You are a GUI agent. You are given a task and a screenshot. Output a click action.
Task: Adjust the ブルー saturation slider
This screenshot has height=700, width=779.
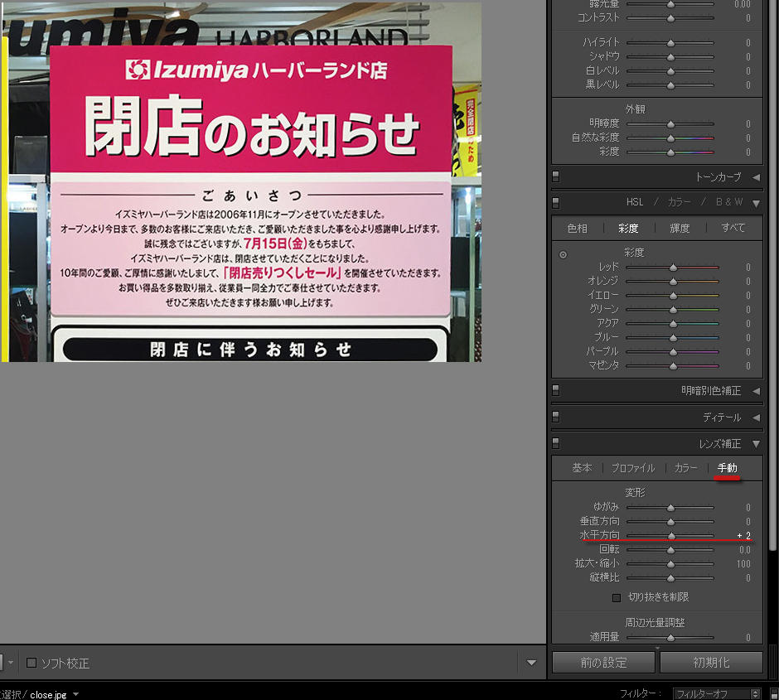tap(673, 338)
